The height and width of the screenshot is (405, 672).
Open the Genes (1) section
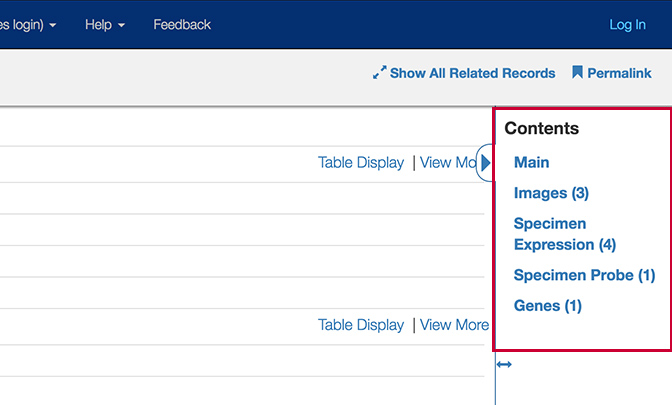548,306
